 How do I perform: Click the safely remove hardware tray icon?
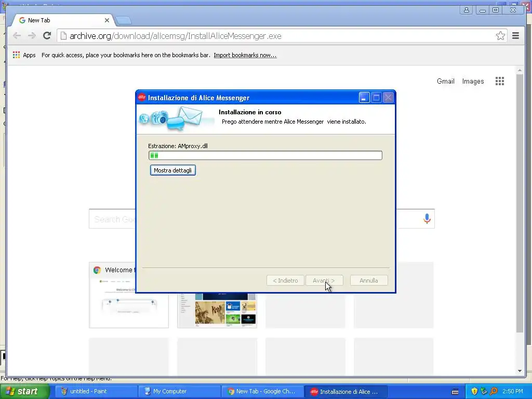(484, 391)
